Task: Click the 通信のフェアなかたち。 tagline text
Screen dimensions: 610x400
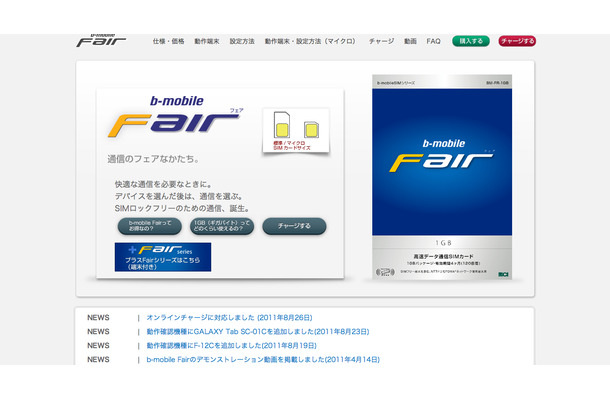Action: click(154, 159)
